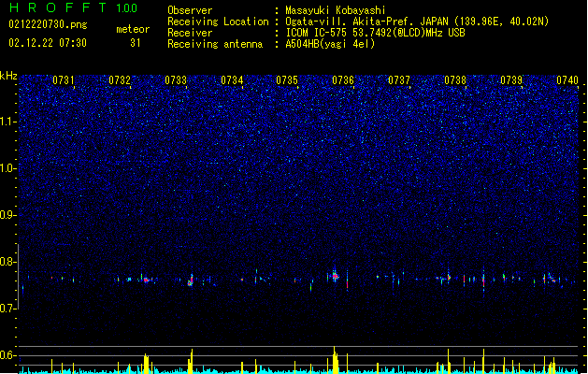The height and width of the screenshot is (374, 588).
Task: Click antenna text A504HB(yagi 4el)
Action: coord(330,44)
